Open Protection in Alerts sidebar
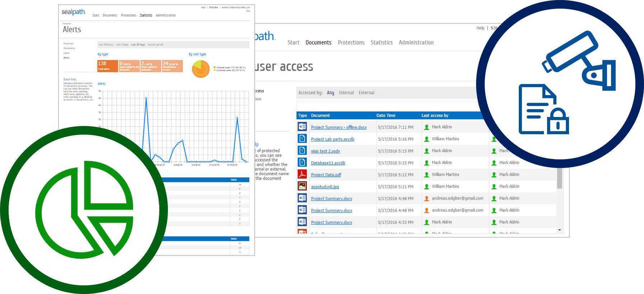The image size is (644, 294). (69, 43)
